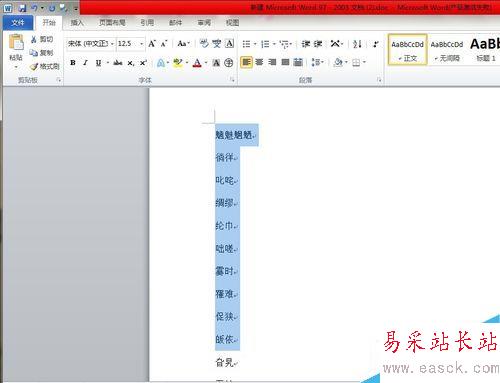Image resolution: width=500 pixels, height=383 pixels.
Task: Cut the selection with 剪切
Action: (42, 39)
